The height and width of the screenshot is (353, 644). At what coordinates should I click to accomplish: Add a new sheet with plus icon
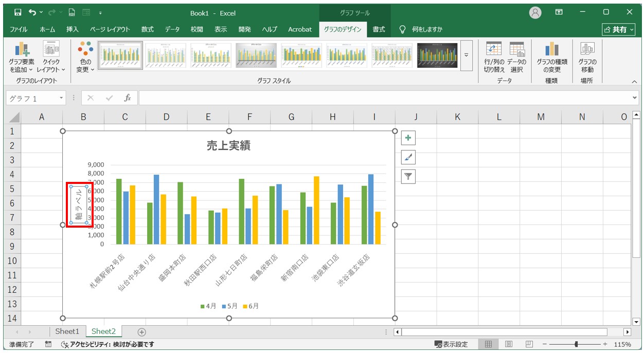pyautogui.click(x=142, y=332)
